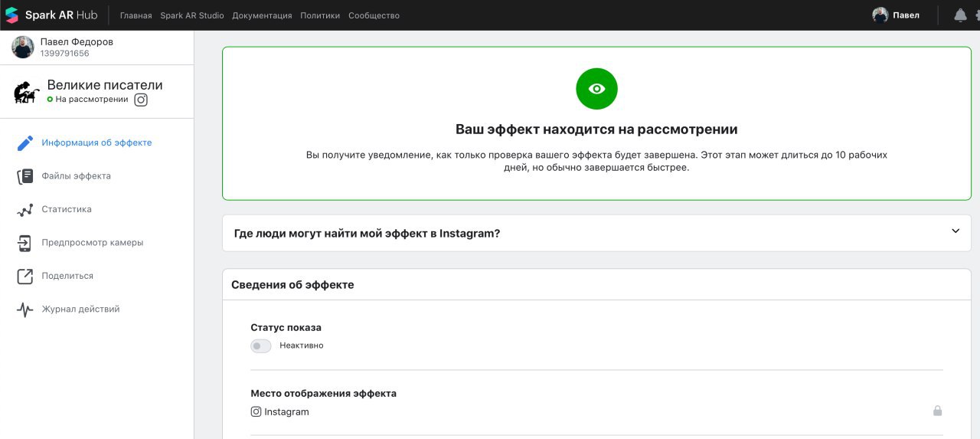This screenshot has height=439, width=980.
Task: Click the Spark AR Hub title text
Action: 61,15
